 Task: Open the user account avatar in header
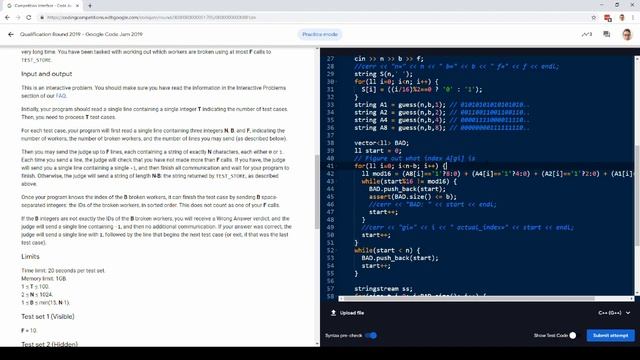627,34
